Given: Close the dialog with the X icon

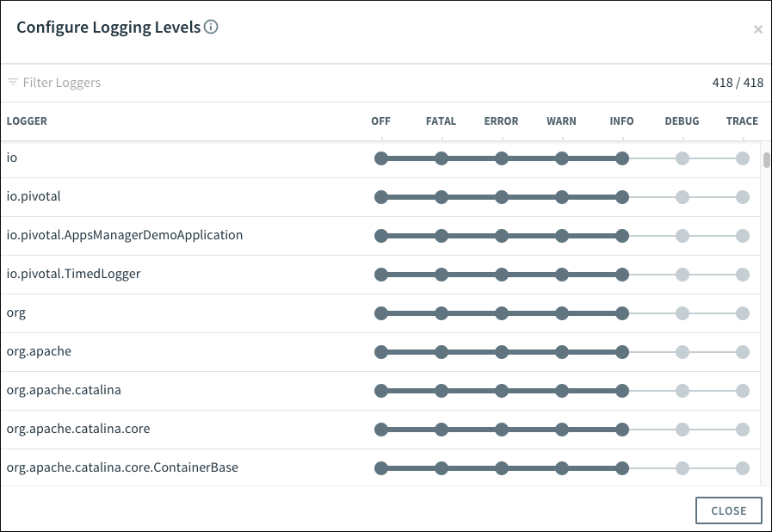Looking at the screenshot, I should [757, 29].
